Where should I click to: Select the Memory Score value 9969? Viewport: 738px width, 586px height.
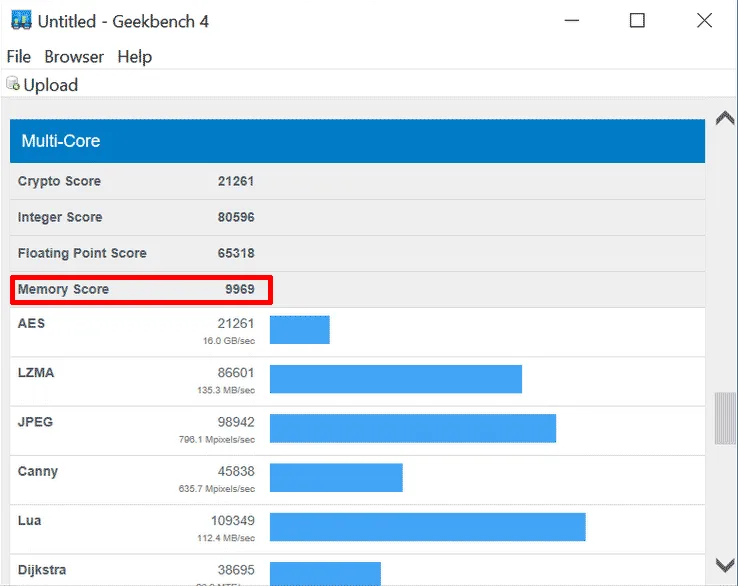[240, 289]
